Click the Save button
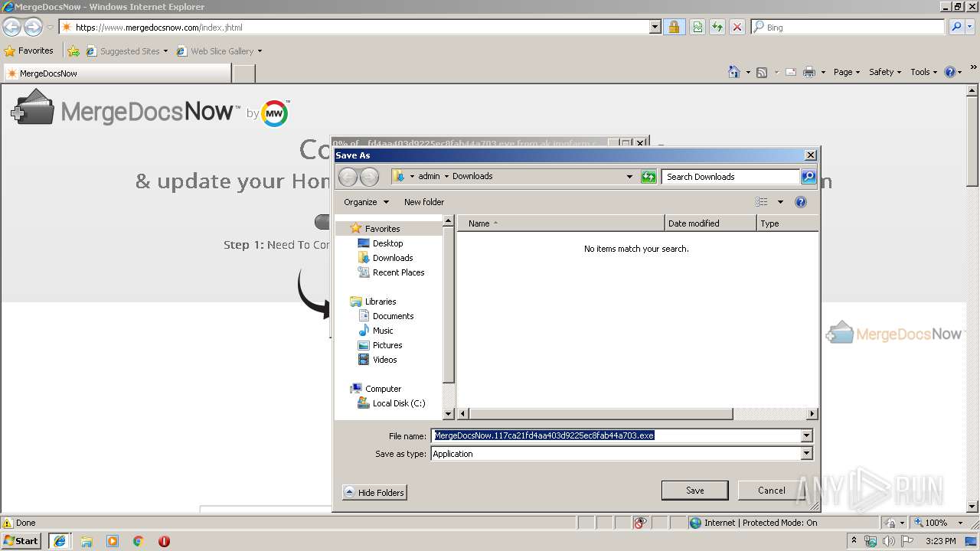Screen dimensions: 980x551 (695, 491)
